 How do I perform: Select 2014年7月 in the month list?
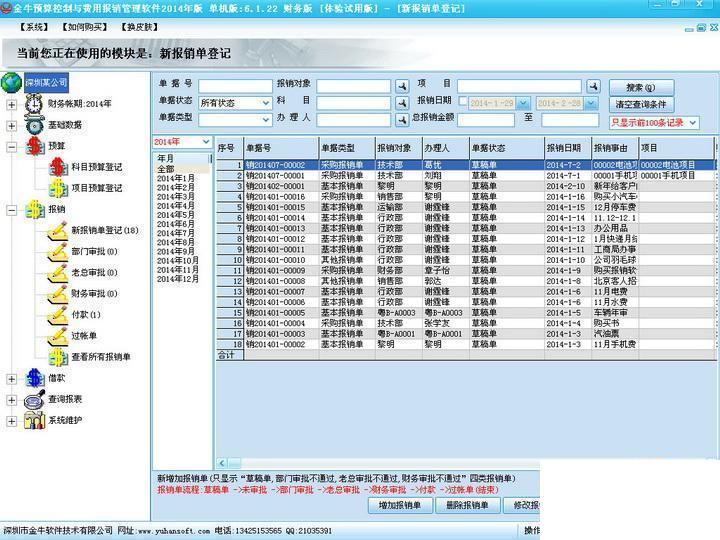(x=176, y=233)
